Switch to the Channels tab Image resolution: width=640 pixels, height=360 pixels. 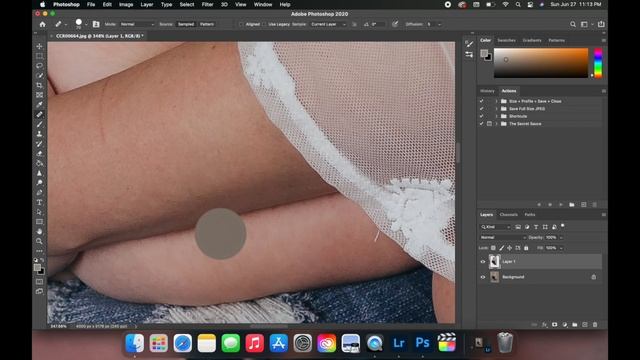[509, 215]
